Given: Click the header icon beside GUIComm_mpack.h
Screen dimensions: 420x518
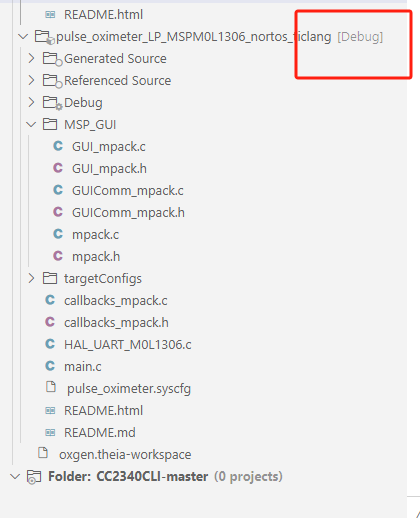Looking at the screenshot, I should pos(58,212).
